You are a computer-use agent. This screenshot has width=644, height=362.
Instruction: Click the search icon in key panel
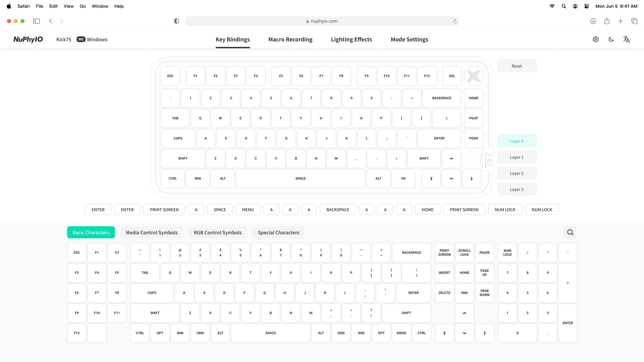point(570,232)
